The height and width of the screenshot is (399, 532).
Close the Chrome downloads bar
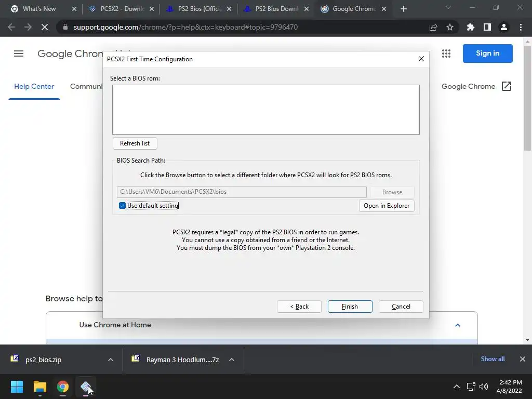523,359
